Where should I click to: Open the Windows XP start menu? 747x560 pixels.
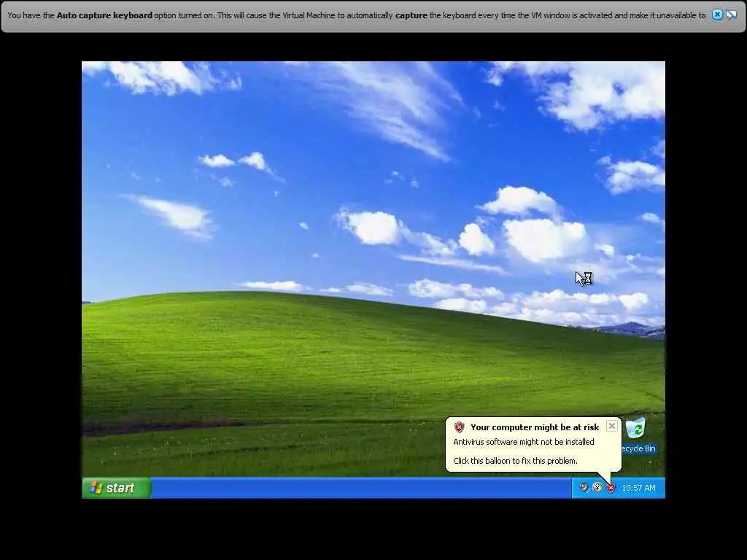tap(116, 488)
